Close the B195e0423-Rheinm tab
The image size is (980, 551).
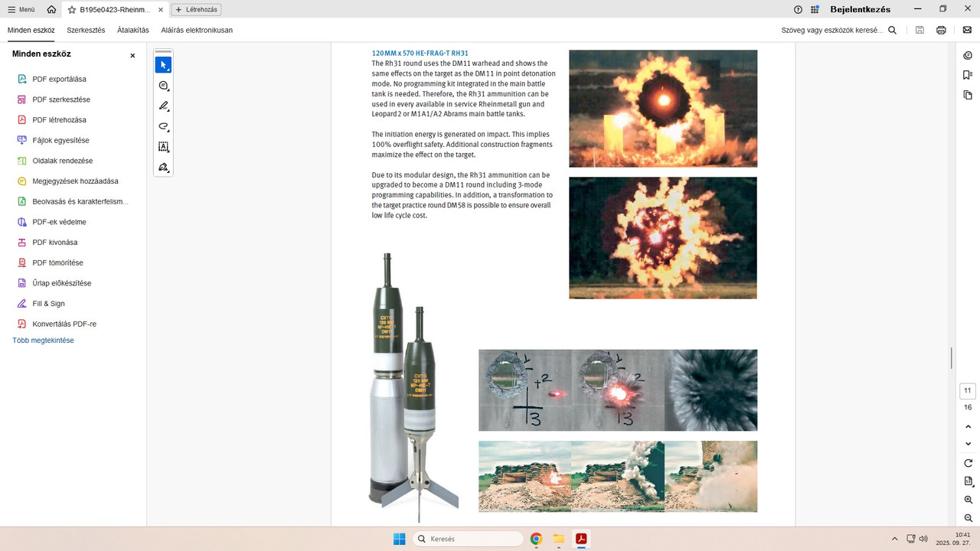pos(160,10)
